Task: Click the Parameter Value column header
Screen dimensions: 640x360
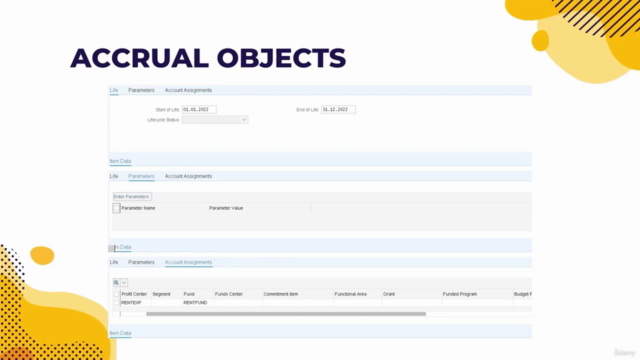Action: 226,208
